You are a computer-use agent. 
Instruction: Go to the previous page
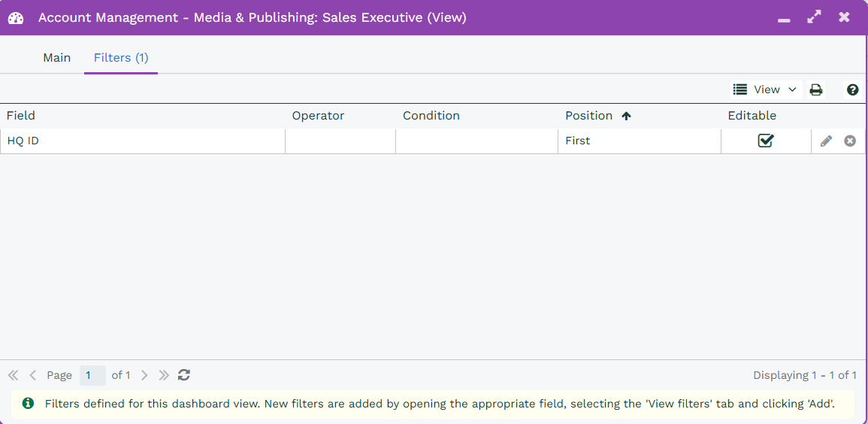coord(33,374)
